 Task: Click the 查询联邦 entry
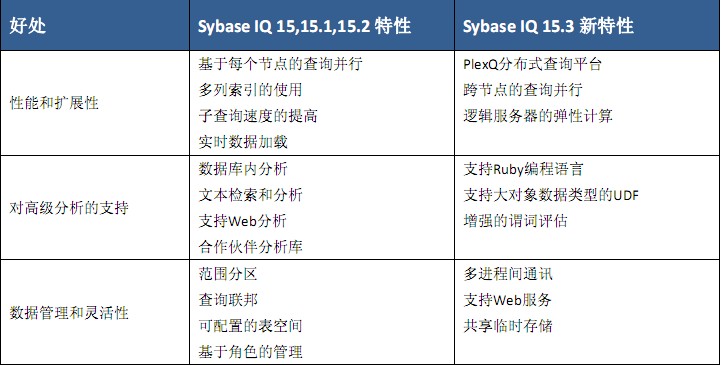[x=228, y=300]
